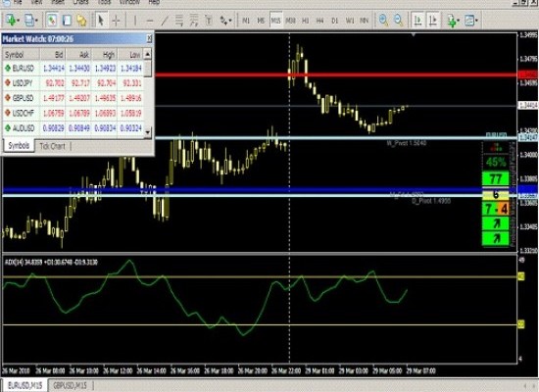Viewport: 539px width, 392px height.
Task: Expand the arrows objects dropdown
Action: (x=229, y=21)
